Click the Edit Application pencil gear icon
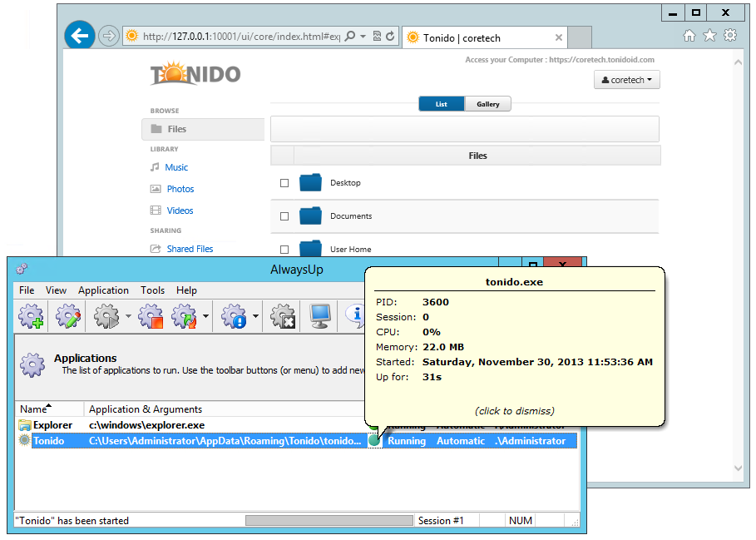This screenshot has height=540, width=756. tap(67, 316)
